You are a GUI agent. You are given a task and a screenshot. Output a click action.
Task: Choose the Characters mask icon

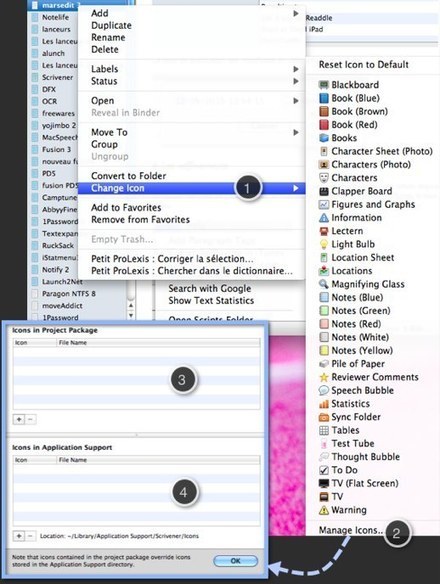[x=348, y=178]
